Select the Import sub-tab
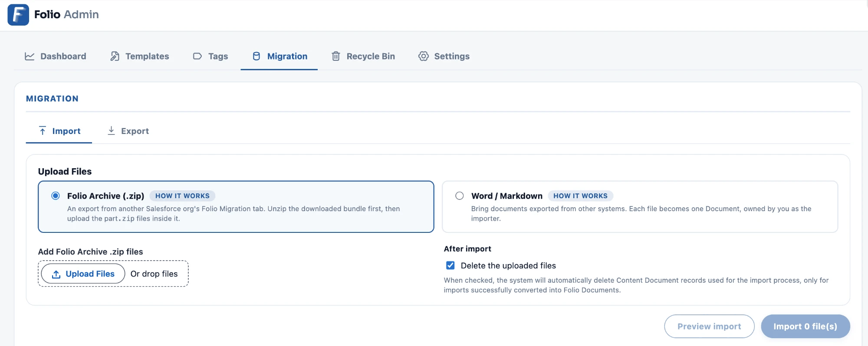868x346 pixels. tap(59, 131)
